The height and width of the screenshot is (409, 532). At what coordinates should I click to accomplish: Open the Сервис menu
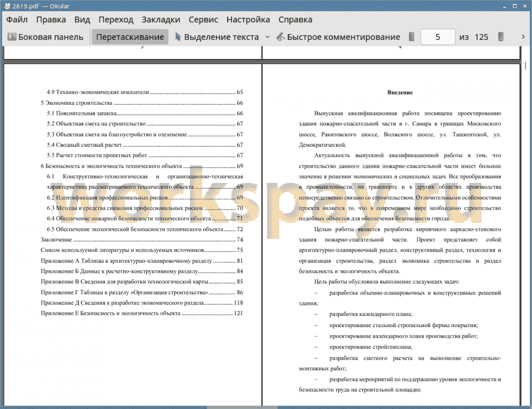(x=203, y=20)
